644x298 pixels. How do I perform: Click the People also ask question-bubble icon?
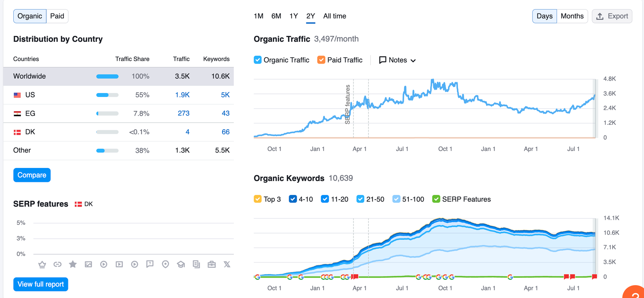point(150,265)
